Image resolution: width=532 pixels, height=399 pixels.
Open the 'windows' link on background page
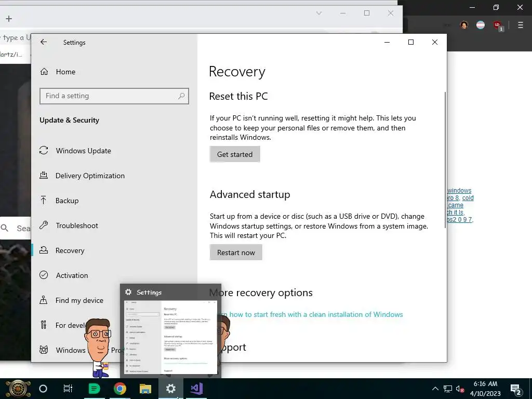point(459,191)
